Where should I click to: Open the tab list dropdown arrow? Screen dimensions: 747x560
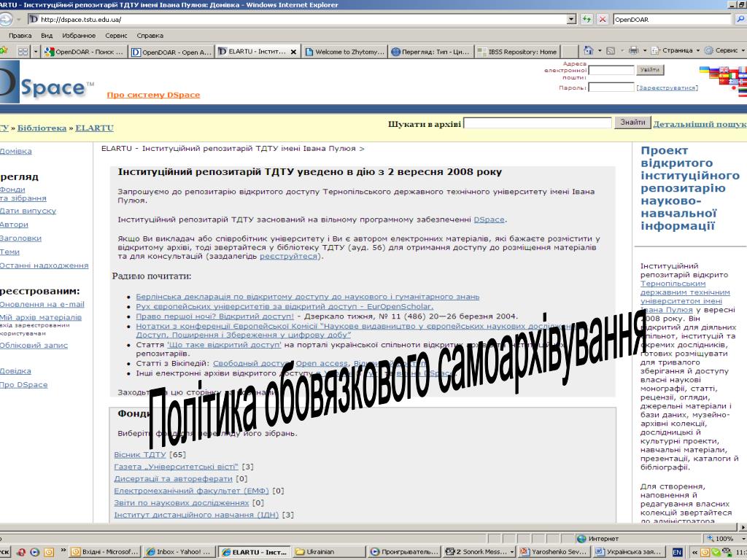click(35, 51)
